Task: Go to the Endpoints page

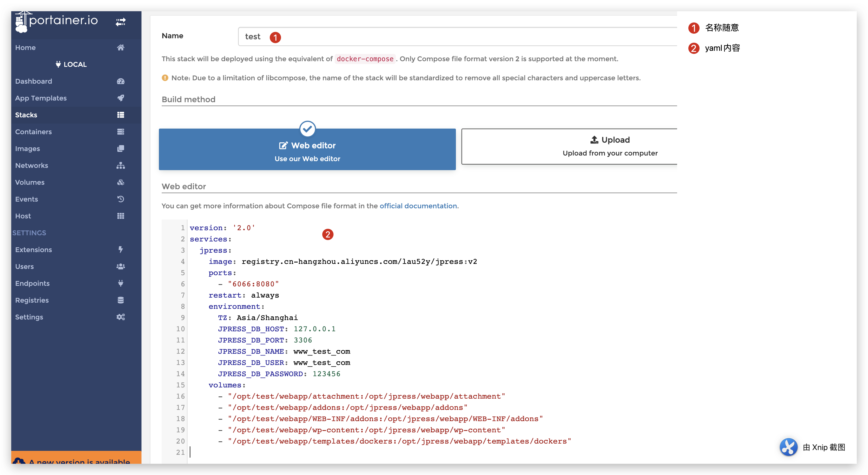Action: pos(32,283)
